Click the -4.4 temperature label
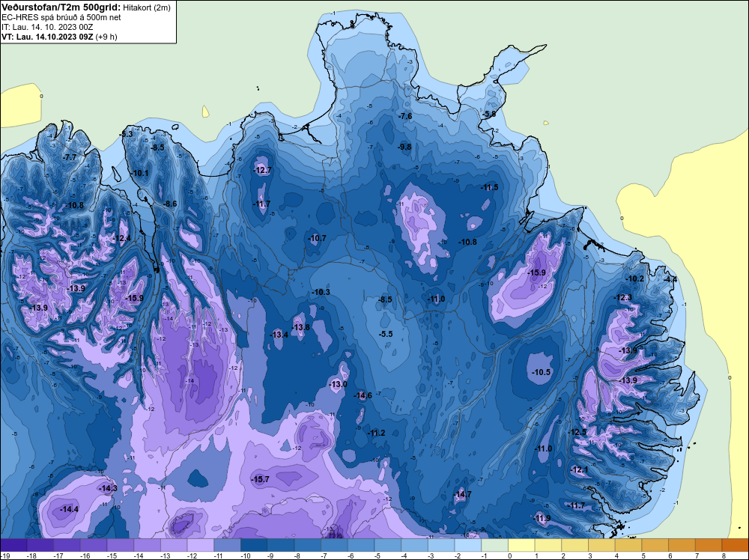The image size is (749, 560). [670, 279]
